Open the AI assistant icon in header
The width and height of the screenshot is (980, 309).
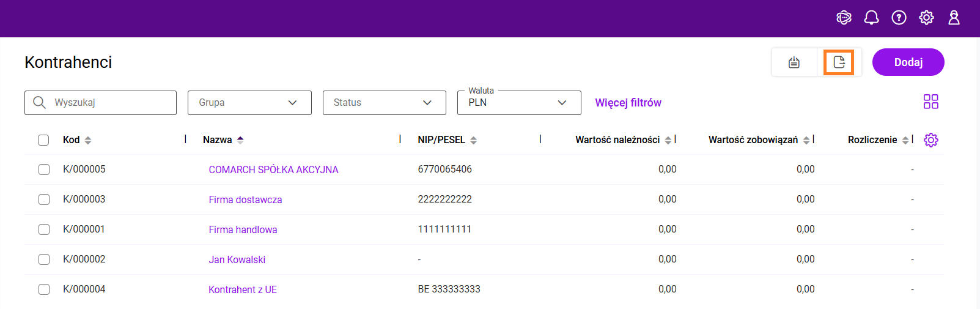pos(844,18)
